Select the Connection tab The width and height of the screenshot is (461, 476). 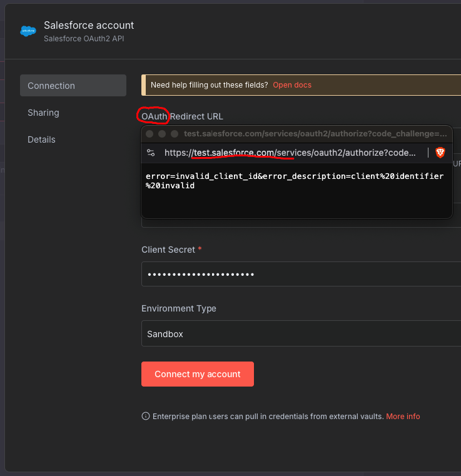click(73, 86)
